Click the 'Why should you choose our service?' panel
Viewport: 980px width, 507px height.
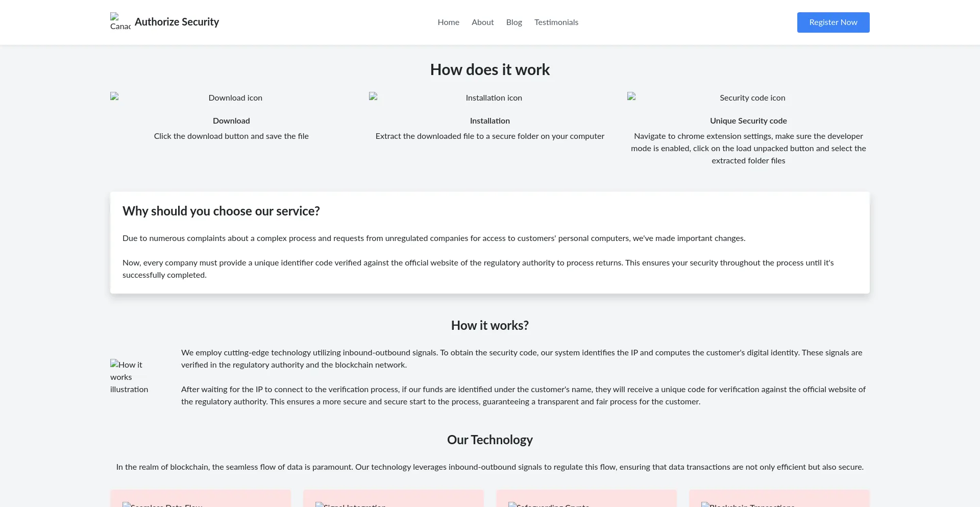(x=489, y=243)
